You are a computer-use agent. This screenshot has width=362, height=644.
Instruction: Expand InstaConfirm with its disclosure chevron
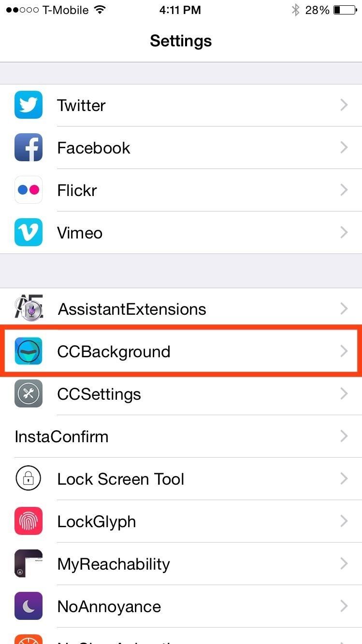coord(344,436)
